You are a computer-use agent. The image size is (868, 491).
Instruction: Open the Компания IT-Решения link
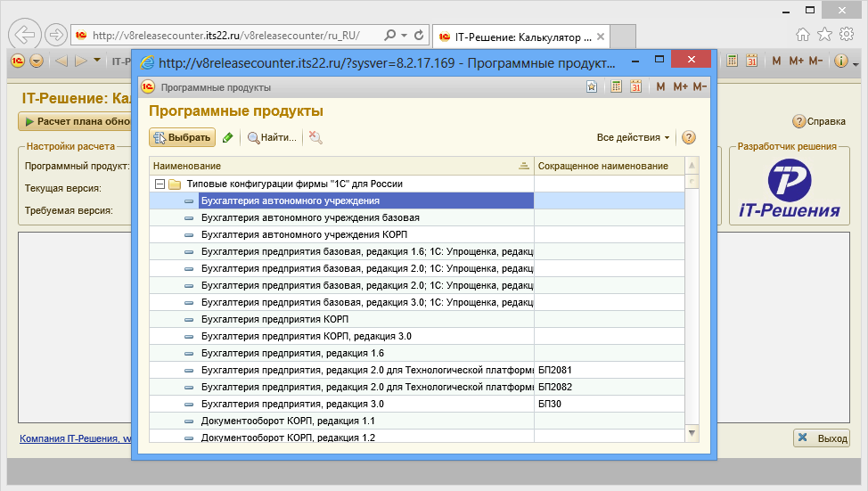click(75, 438)
